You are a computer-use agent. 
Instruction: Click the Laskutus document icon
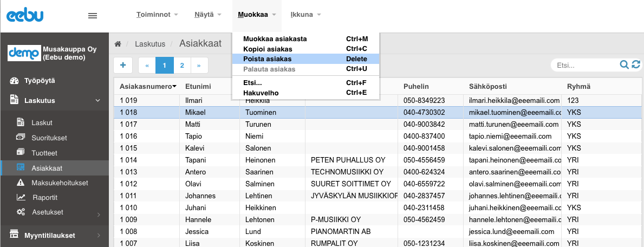pos(14,100)
